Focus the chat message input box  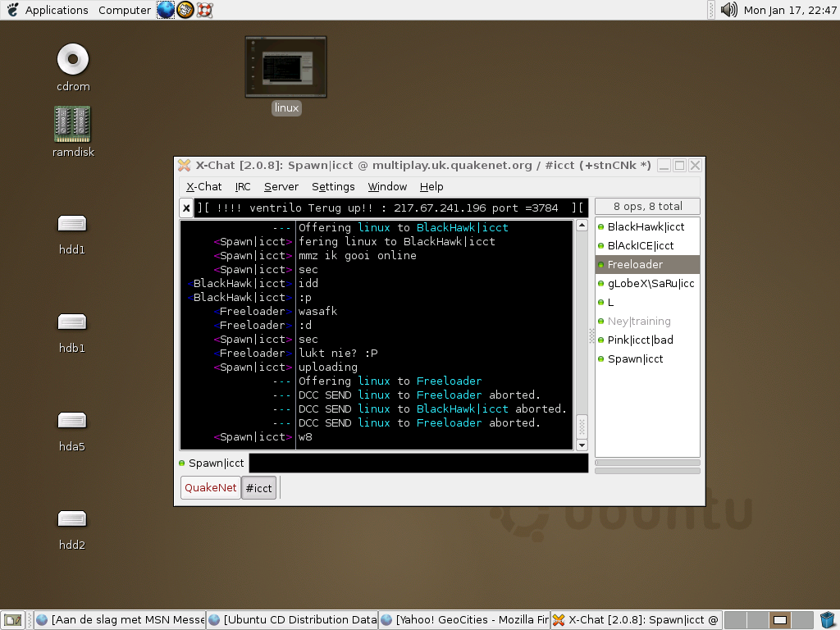point(419,463)
